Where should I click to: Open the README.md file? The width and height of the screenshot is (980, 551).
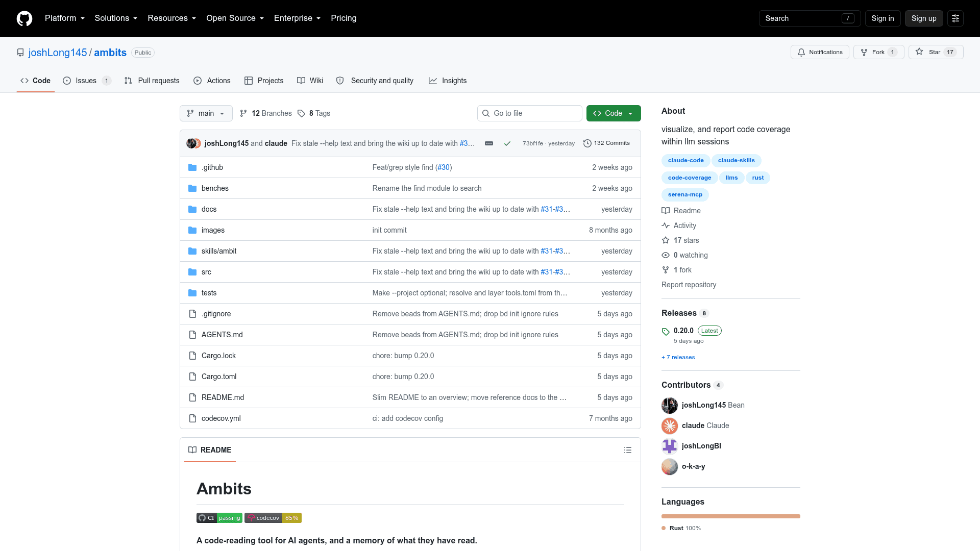[223, 397]
